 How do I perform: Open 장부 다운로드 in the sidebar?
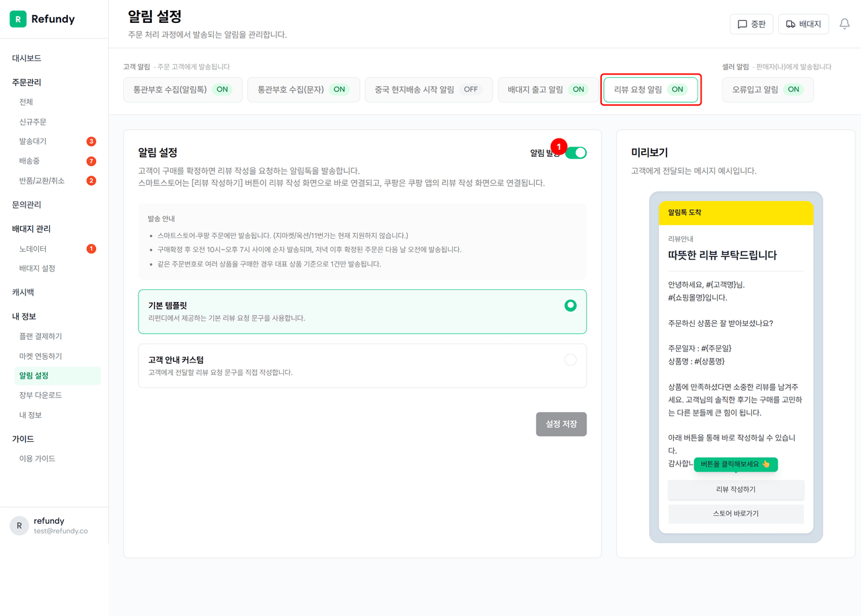click(x=40, y=395)
